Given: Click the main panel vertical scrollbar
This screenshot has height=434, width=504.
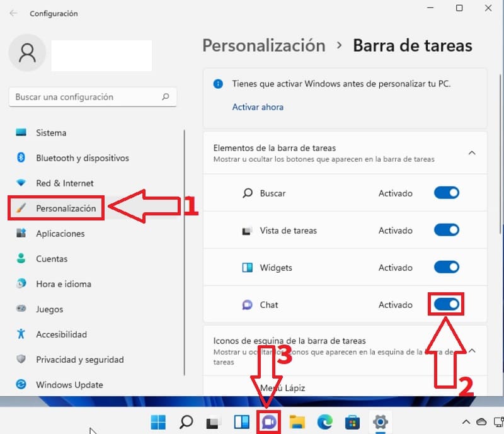Looking at the screenshot, I should coord(500,154).
